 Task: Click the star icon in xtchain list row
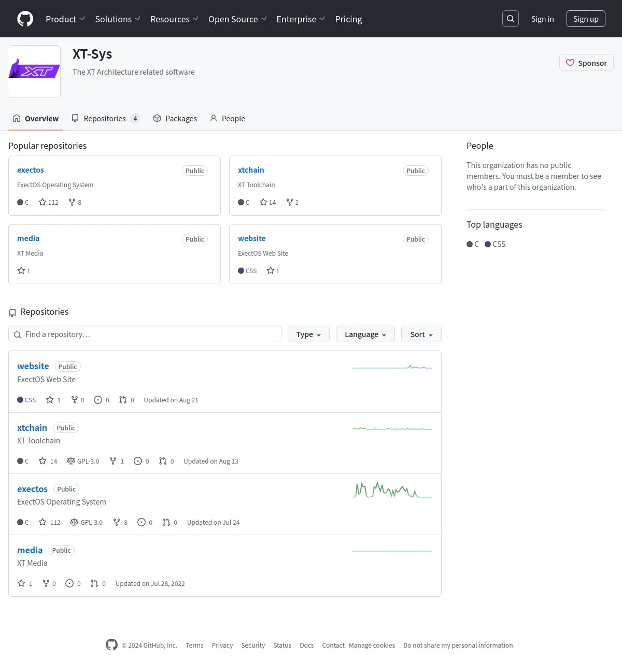[x=43, y=461]
